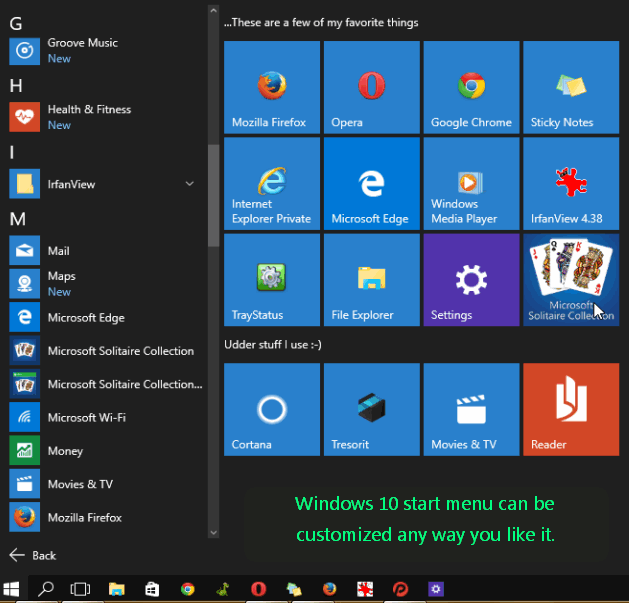Click the letter M section header
This screenshot has height=603, width=629.
18,219
